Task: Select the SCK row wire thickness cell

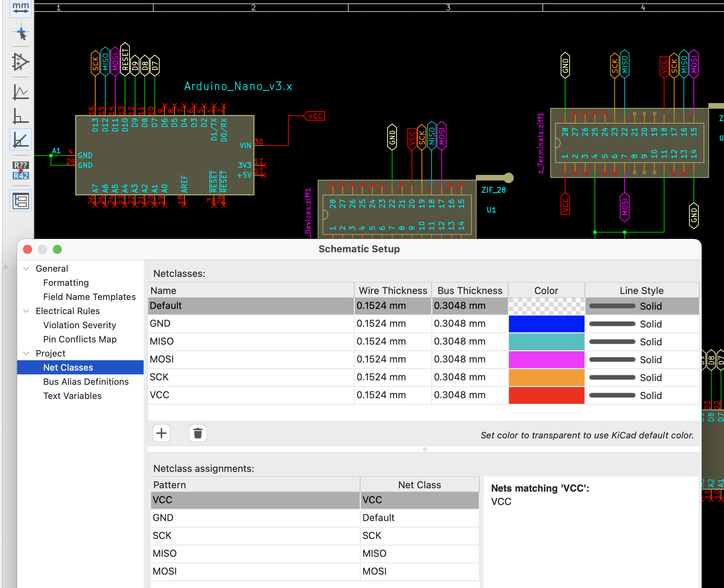Action: [393, 377]
